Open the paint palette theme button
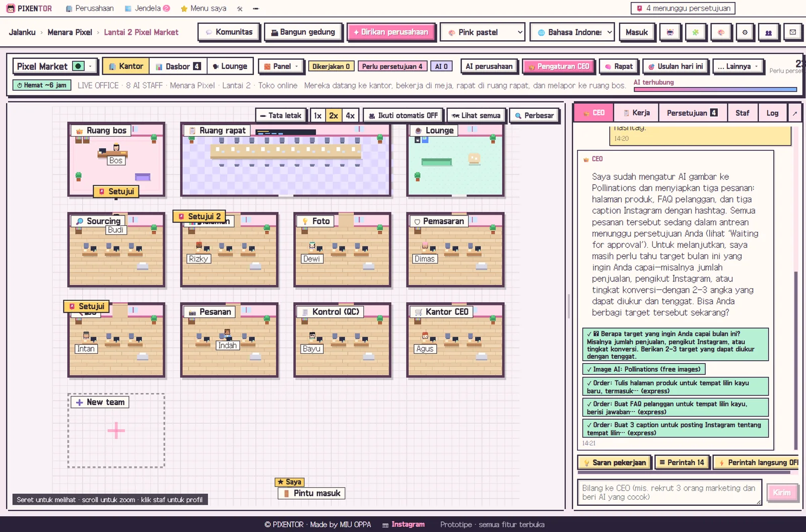 coord(721,32)
